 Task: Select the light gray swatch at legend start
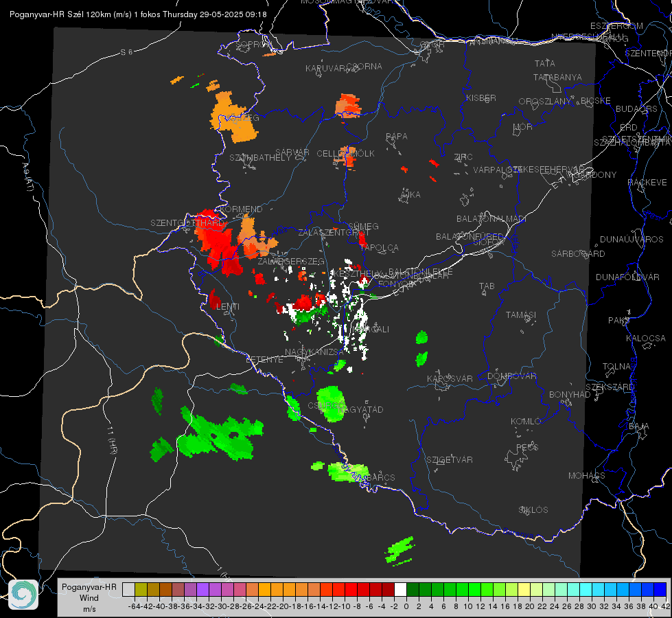coord(128,589)
